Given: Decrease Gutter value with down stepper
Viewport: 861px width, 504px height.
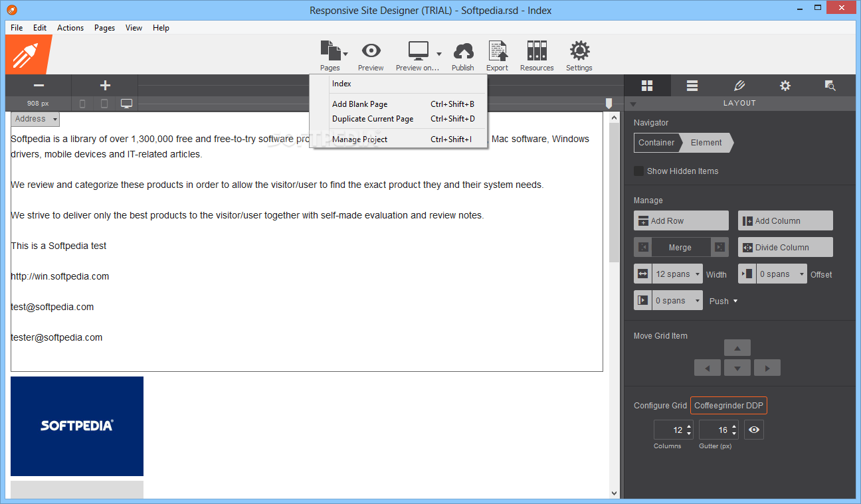Looking at the screenshot, I should 735,434.
